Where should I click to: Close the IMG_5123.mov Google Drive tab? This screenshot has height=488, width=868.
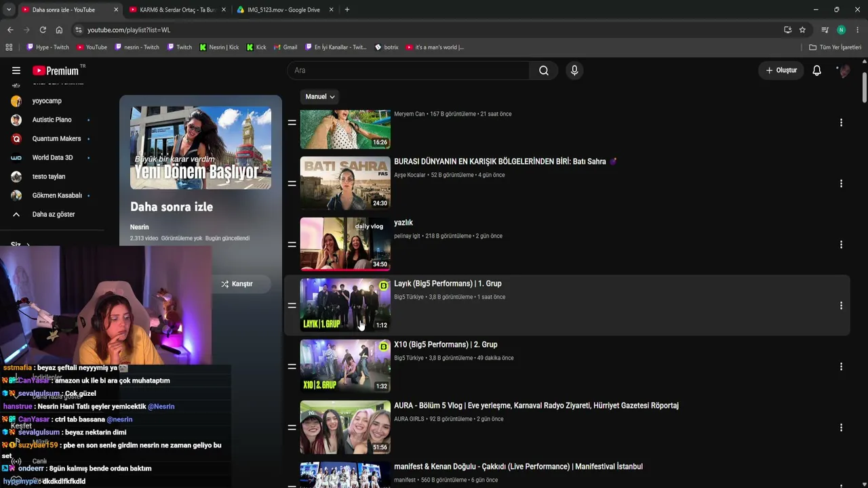coord(331,9)
